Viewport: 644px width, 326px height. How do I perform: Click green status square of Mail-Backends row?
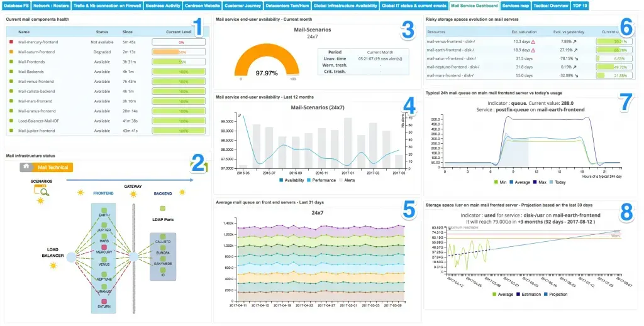tap(11, 72)
